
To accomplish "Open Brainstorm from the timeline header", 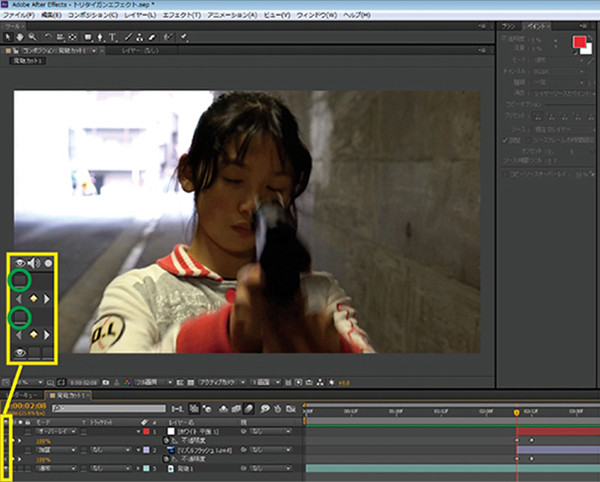I will (x=265, y=409).
